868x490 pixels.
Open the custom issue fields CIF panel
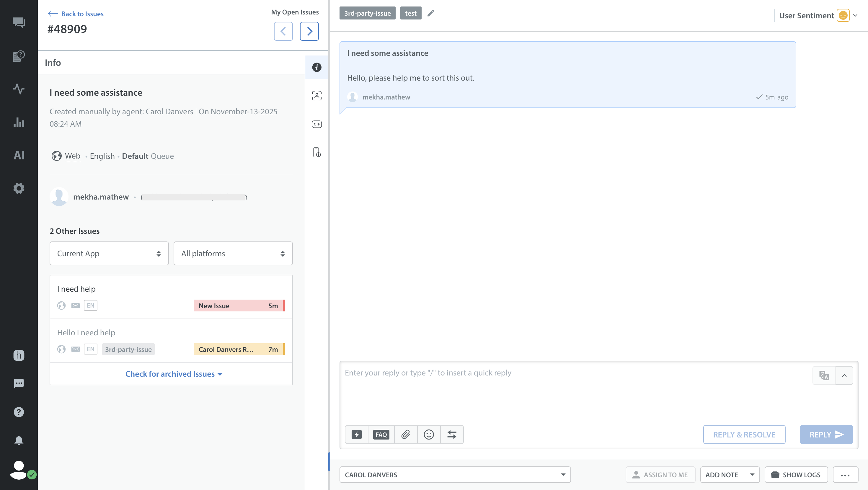pos(316,124)
